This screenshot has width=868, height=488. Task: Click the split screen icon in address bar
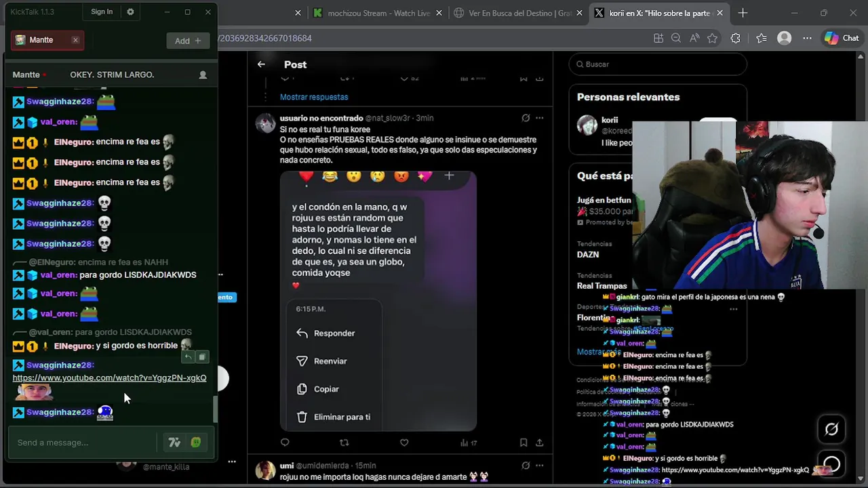(x=658, y=39)
